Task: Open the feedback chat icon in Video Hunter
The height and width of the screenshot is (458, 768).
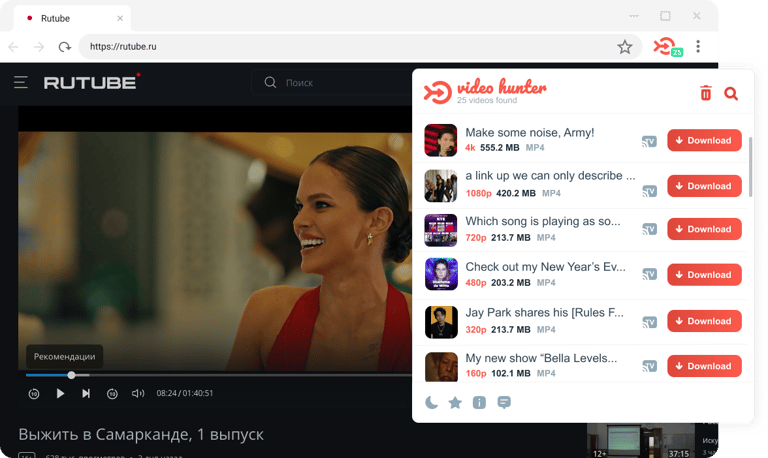Action: pos(504,403)
